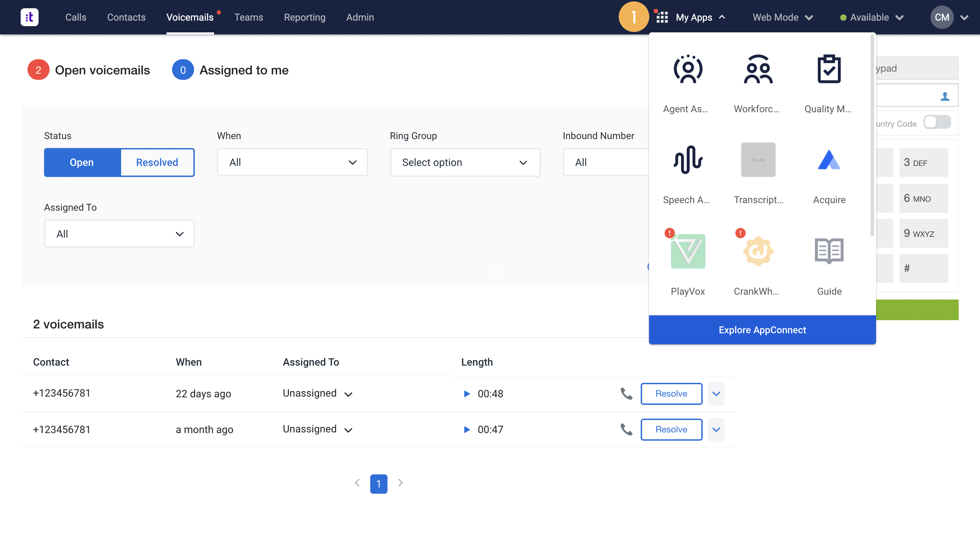The image size is (980, 535).
Task: Expand the Ring Group dropdown
Action: 465,162
